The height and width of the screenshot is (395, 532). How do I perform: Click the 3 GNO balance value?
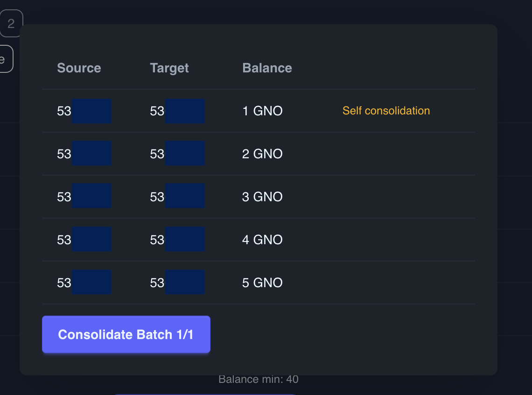click(262, 197)
